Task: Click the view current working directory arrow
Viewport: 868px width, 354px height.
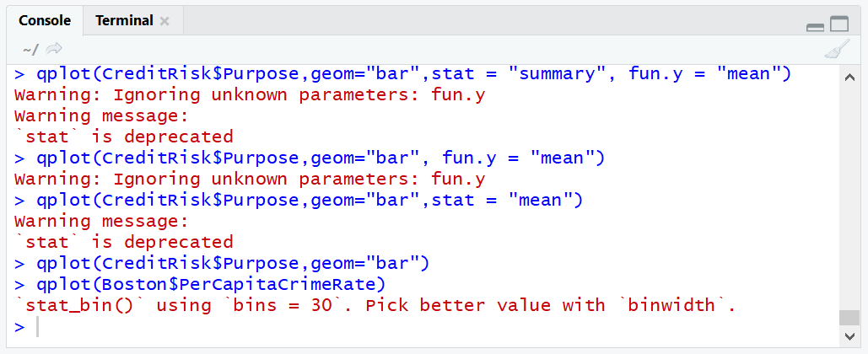Action: coord(55,49)
